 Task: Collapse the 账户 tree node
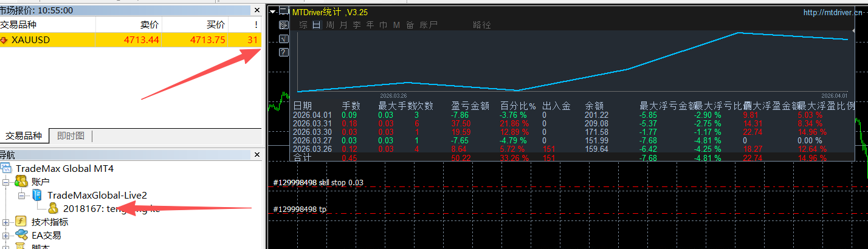pos(6,182)
